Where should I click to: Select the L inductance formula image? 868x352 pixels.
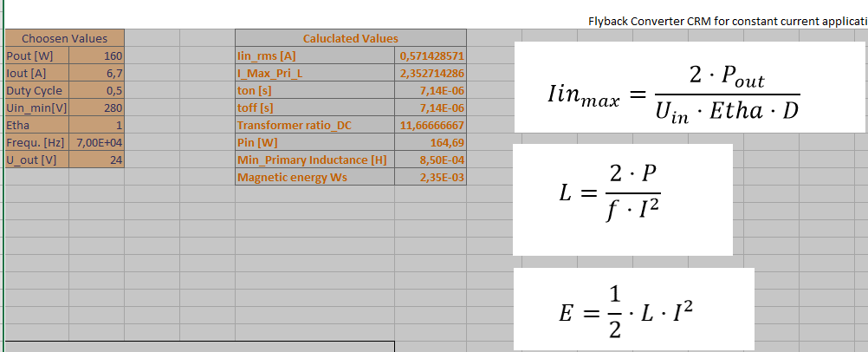tap(623, 199)
